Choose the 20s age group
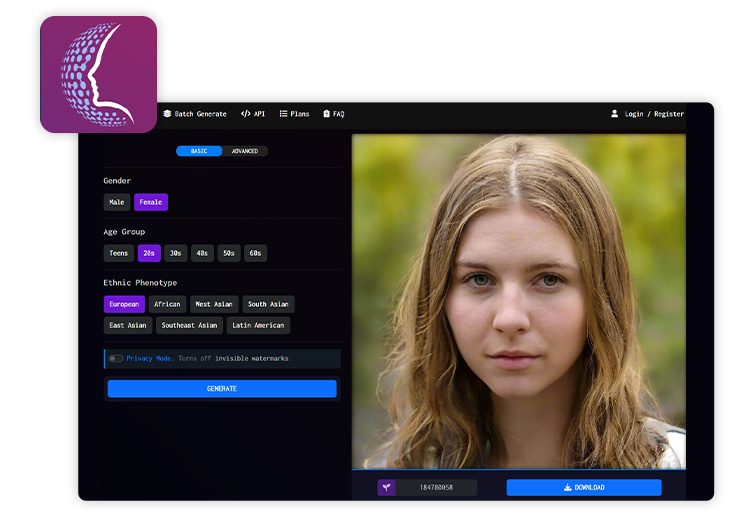Image resolution: width=750 pixels, height=514 pixels. pos(149,253)
